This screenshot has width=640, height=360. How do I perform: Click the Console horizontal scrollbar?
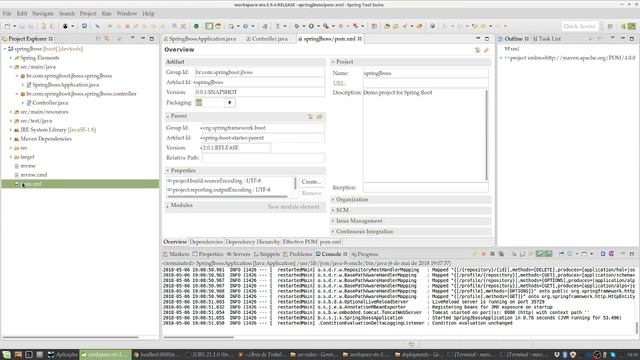pos(198,337)
